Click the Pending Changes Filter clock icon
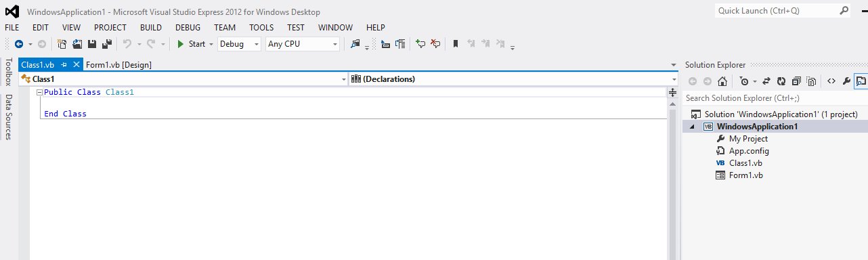The height and width of the screenshot is (260, 868). click(x=743, y=82)
